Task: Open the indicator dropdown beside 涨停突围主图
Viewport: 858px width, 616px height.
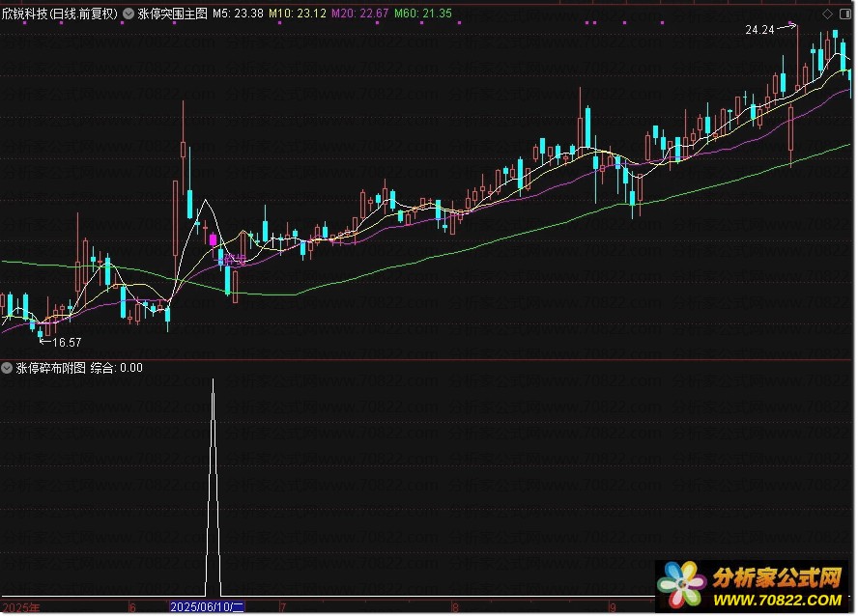Action: pyautogui.click(x=129, y=14)
